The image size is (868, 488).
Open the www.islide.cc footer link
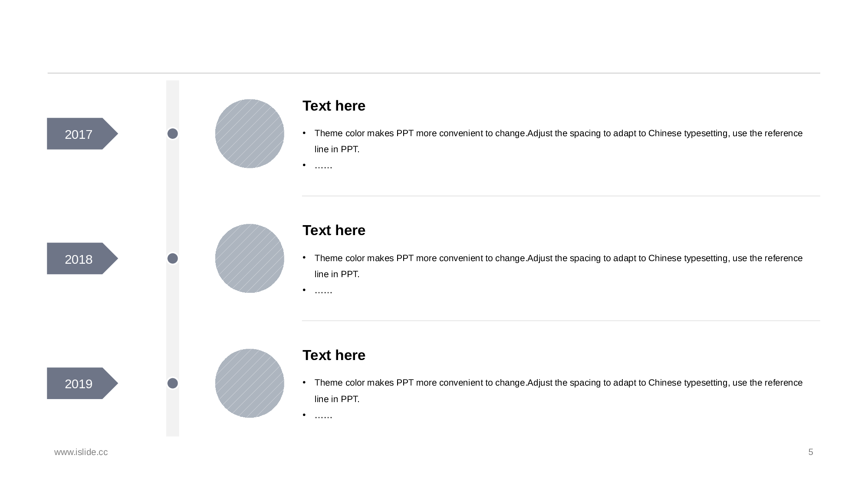(81, 452)
